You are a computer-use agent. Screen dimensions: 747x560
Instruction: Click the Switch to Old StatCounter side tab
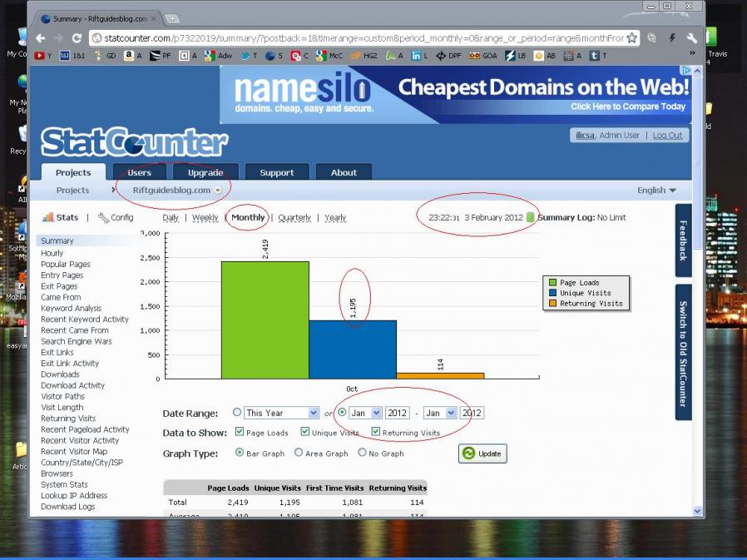coord(683,353)
